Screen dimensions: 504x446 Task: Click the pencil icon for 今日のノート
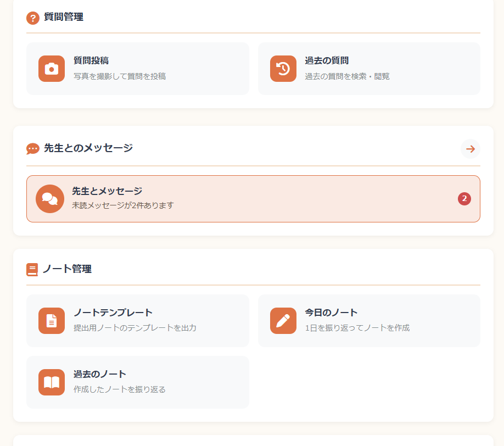tap(283, 321)
